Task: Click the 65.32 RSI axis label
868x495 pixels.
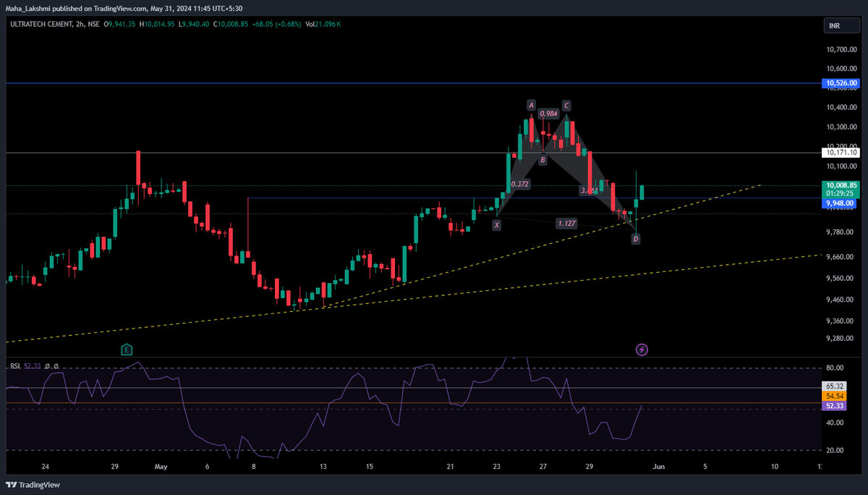Action: [x=835, y=387]
